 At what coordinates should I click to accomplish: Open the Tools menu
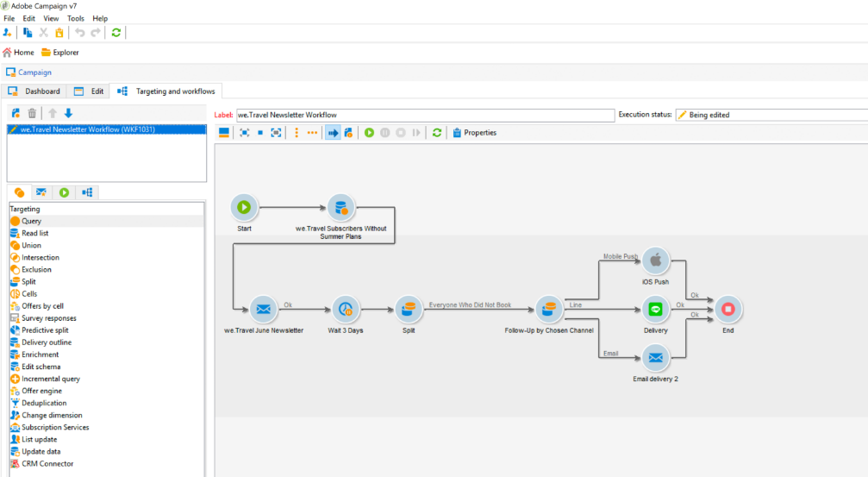click(x=75, y=18)
